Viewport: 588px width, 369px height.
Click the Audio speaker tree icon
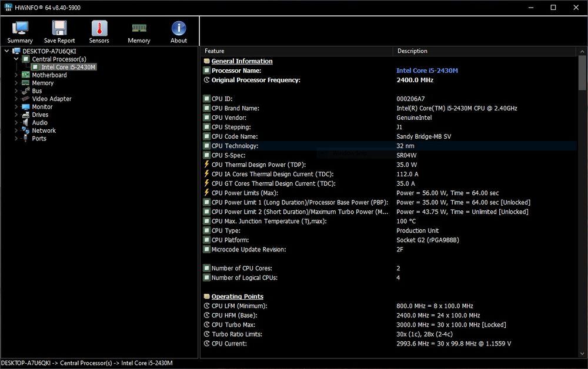click(25, 122)
